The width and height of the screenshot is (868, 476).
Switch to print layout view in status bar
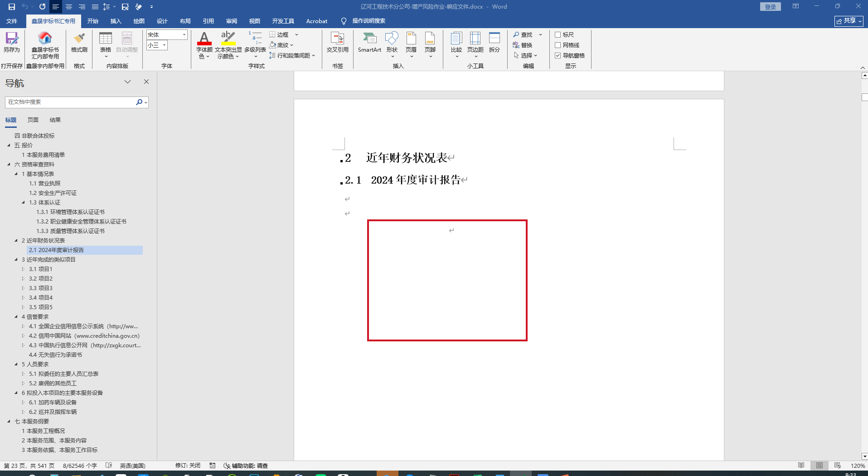pos(820,466)
